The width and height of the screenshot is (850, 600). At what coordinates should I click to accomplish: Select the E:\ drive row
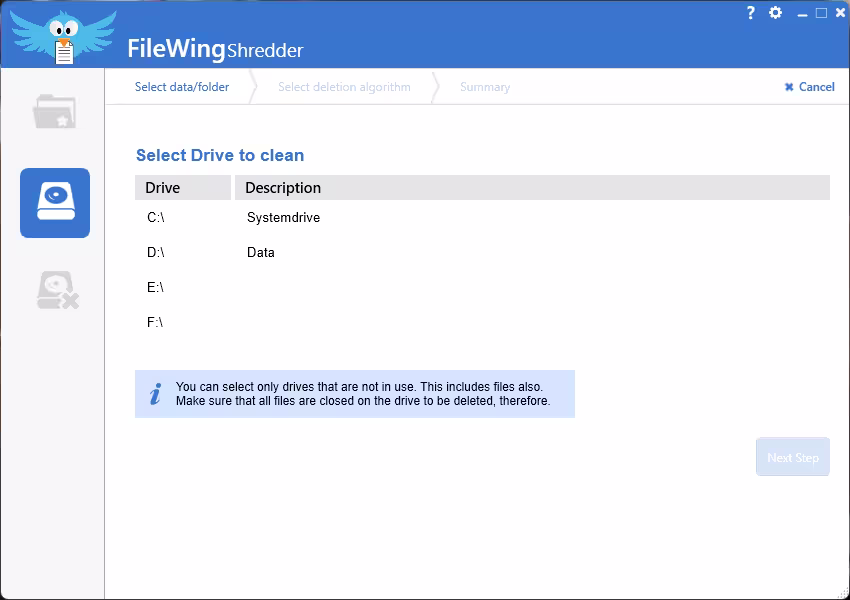(482, 287)
